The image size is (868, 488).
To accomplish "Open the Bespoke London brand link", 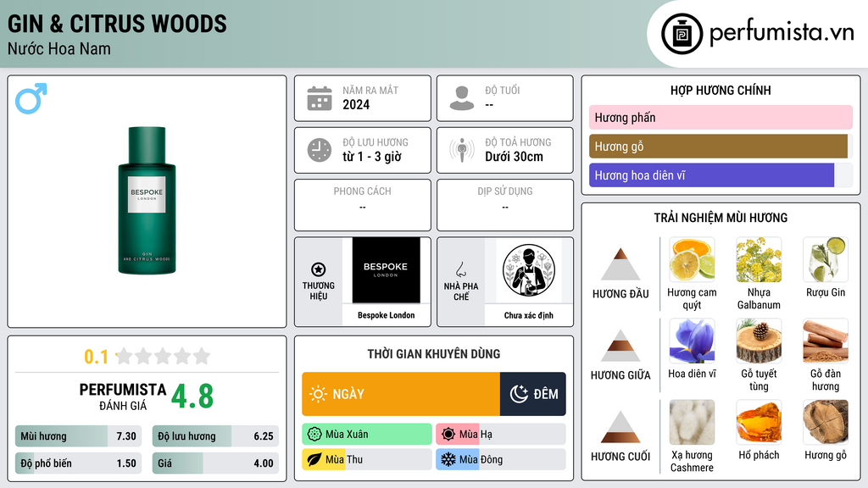I will tap(386, 315).
